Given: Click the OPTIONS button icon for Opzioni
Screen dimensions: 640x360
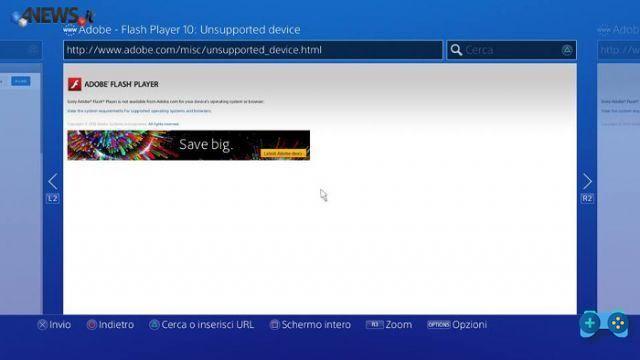Looking at the screenshot, I should tap(438, 324).
